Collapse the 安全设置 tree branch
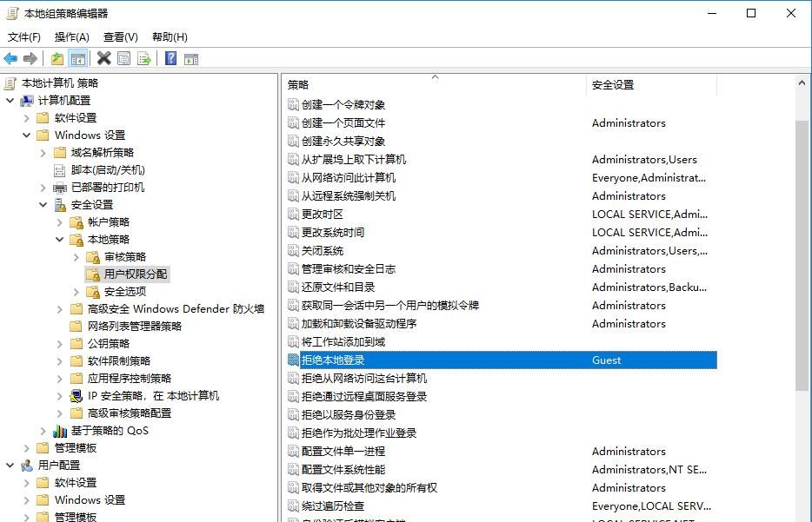Image resolution: width=812 pixels, height=522 pixels. [x=42, y=204]
